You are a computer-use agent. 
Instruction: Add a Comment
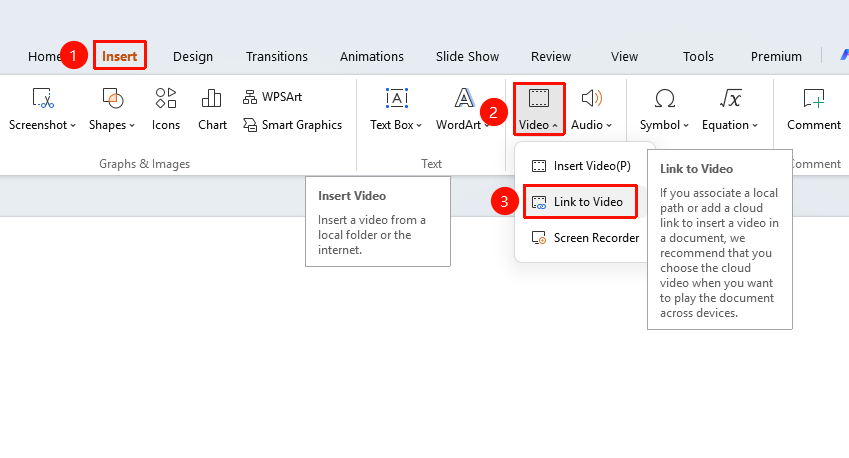click(x=814, y=110)
